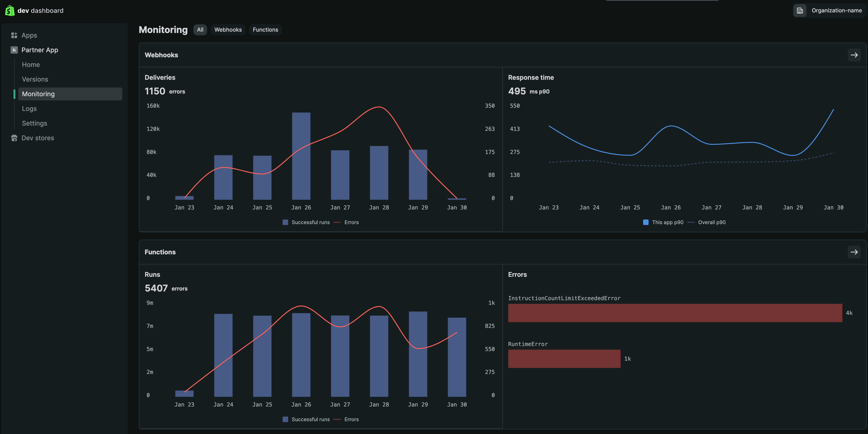The height and width of the screenshot is (434, 868).
Task: Click Runs chart Successful runs legend swatch
Action: pyautogui.click(x=285, y=419)
